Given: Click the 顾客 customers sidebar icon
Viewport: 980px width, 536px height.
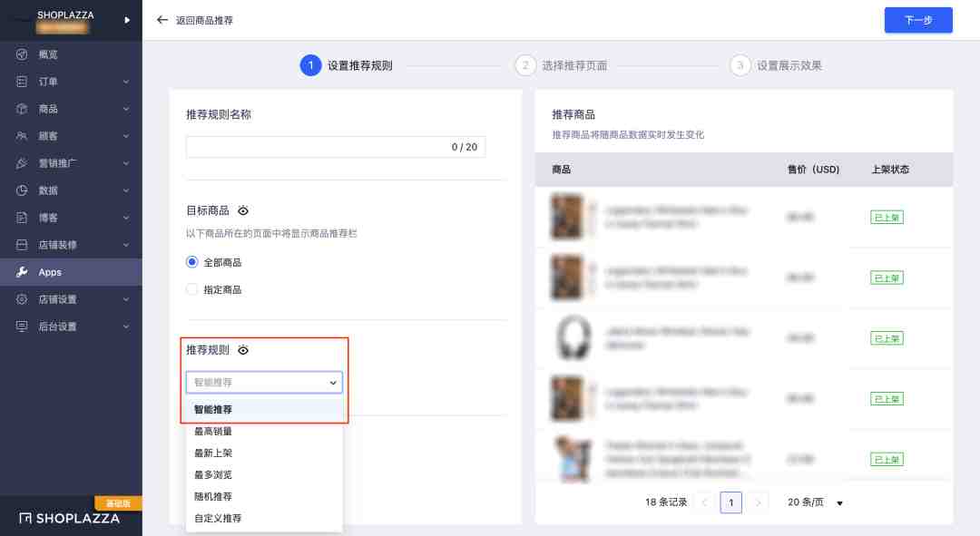Looking at the screenshot, I should (22, 135).
